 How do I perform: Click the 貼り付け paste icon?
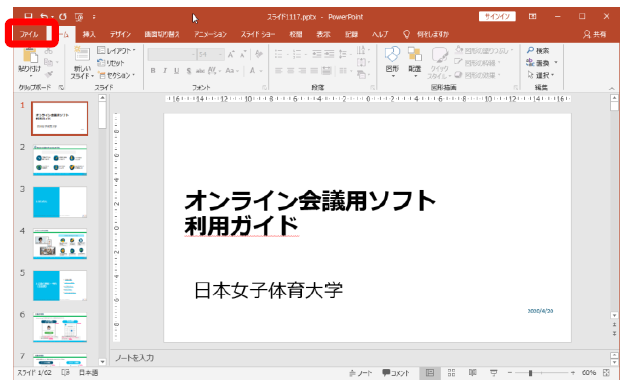coord(30,56)
